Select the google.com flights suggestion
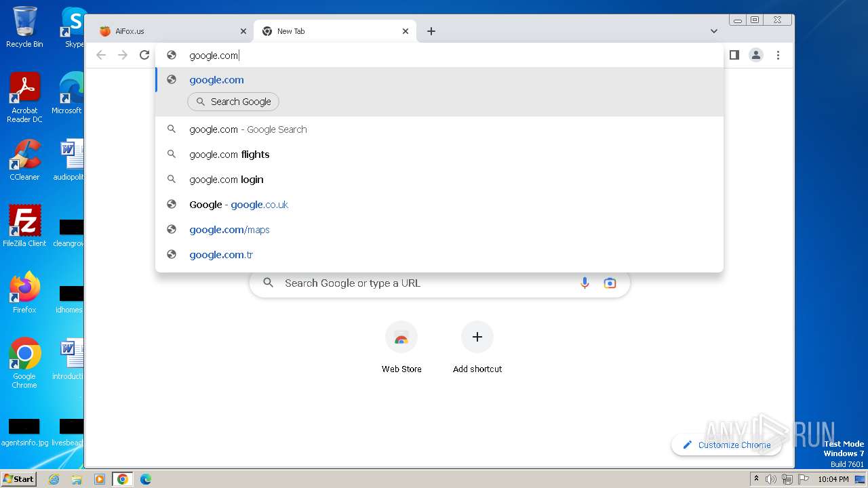868x488 pixels. (x=439, y=155)
